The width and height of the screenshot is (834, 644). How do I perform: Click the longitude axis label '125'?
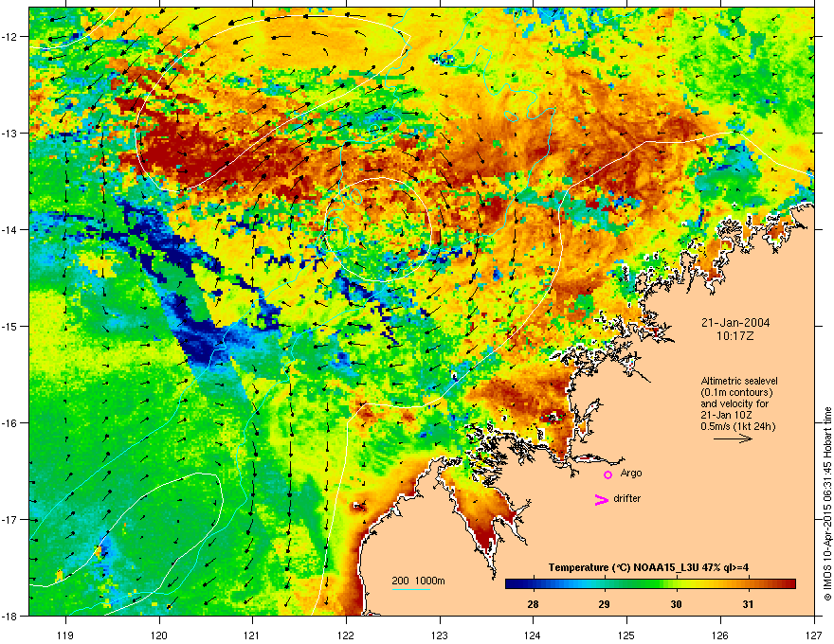(626, 635)
